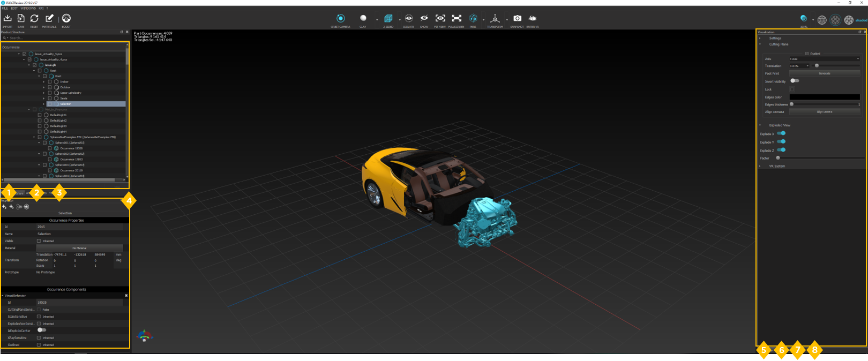
Task: Toggle checkbox for lexus.glb node
Action: point(35,65)
